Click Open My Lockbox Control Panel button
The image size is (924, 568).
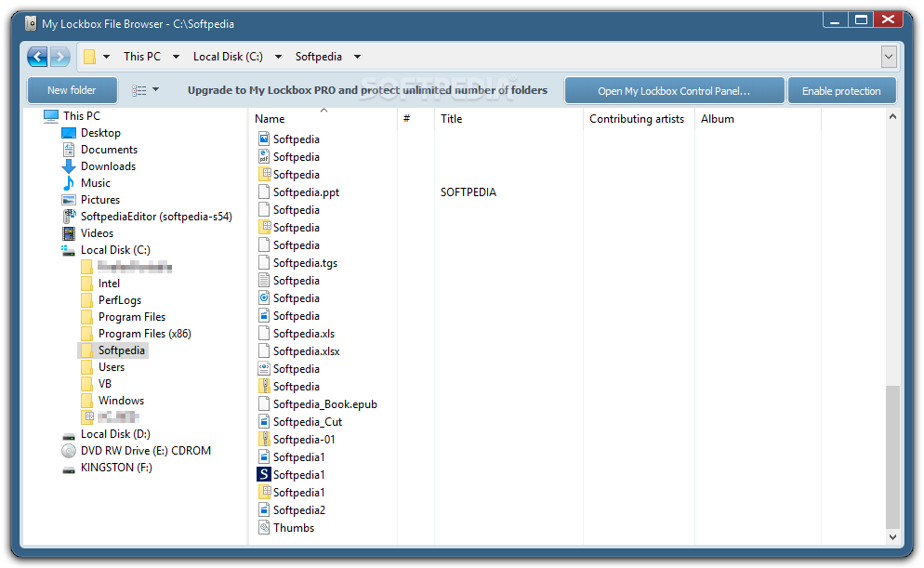tap(674, 91)
